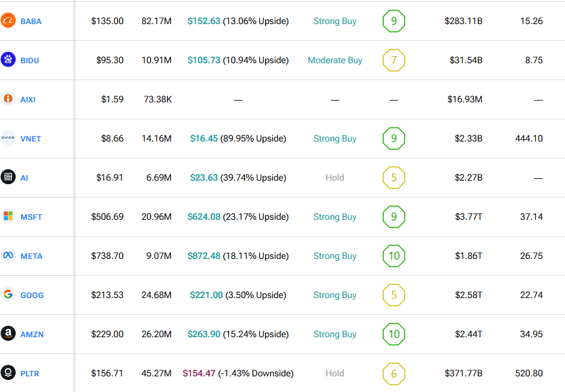
Task: Click the orange AIXI company logo
Action: point(8,99)
